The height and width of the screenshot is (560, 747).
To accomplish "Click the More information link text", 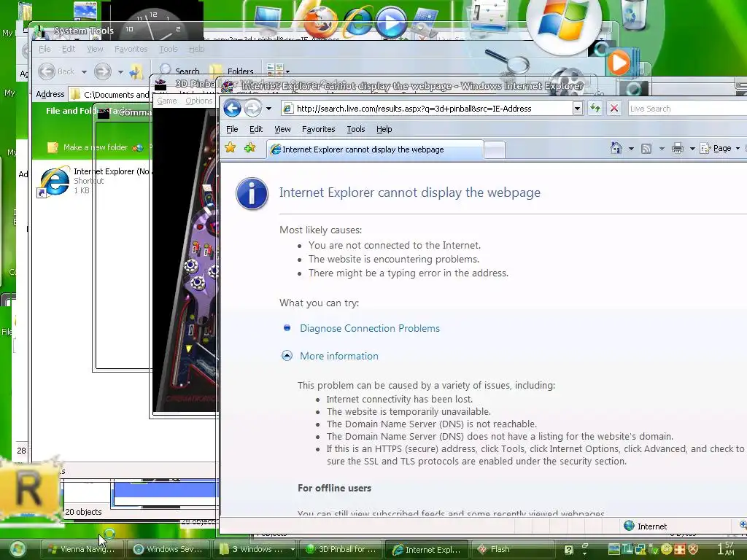I will click(x=338, y=356).
